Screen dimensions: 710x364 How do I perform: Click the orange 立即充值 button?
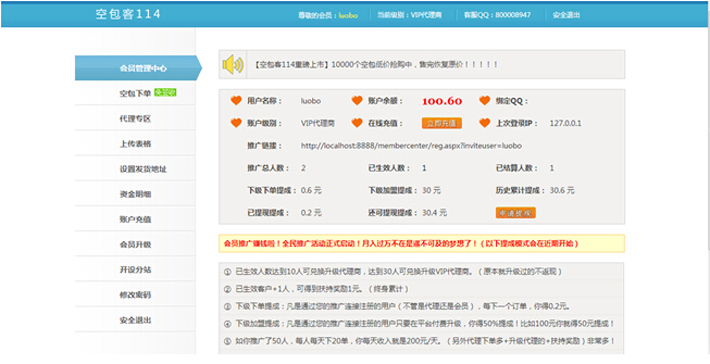coord(442,123)
